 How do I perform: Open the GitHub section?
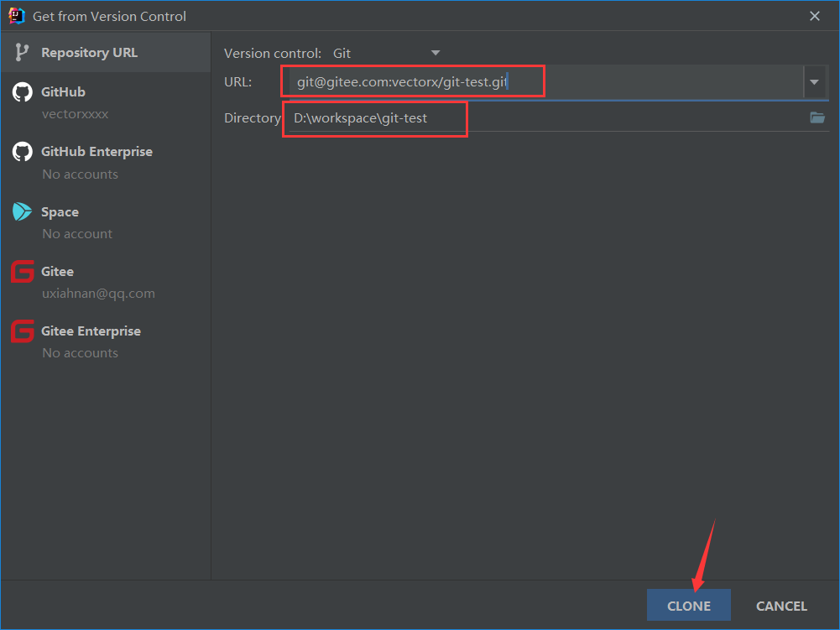pyautogui.click(x=106, y=102)
